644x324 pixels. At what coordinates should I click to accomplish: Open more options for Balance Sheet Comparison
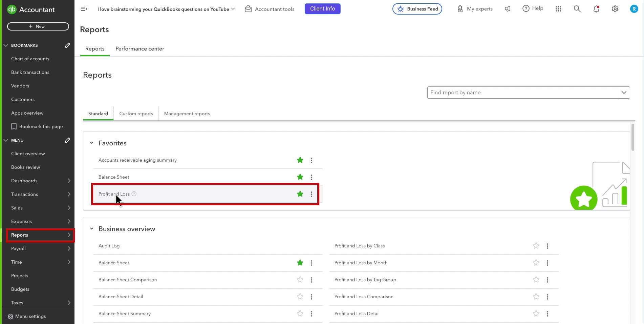(x=312, y=280)
